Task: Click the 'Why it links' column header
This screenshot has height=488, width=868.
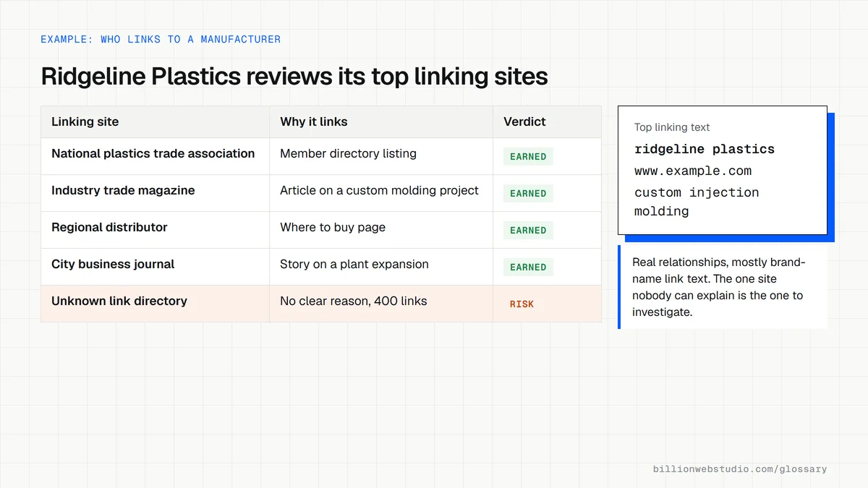Action: tap(381, 121)
